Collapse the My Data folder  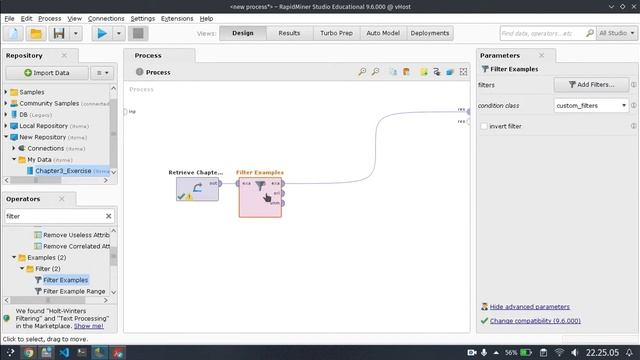[x=14, y=160]
